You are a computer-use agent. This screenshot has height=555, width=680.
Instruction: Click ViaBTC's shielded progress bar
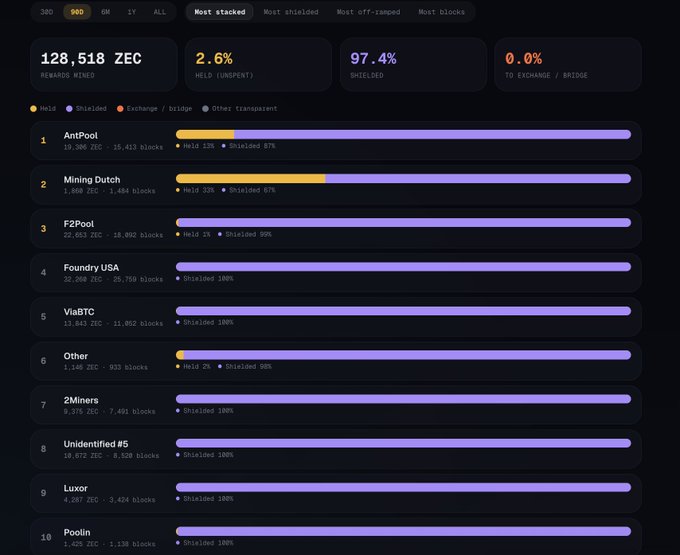coord(404,311)
